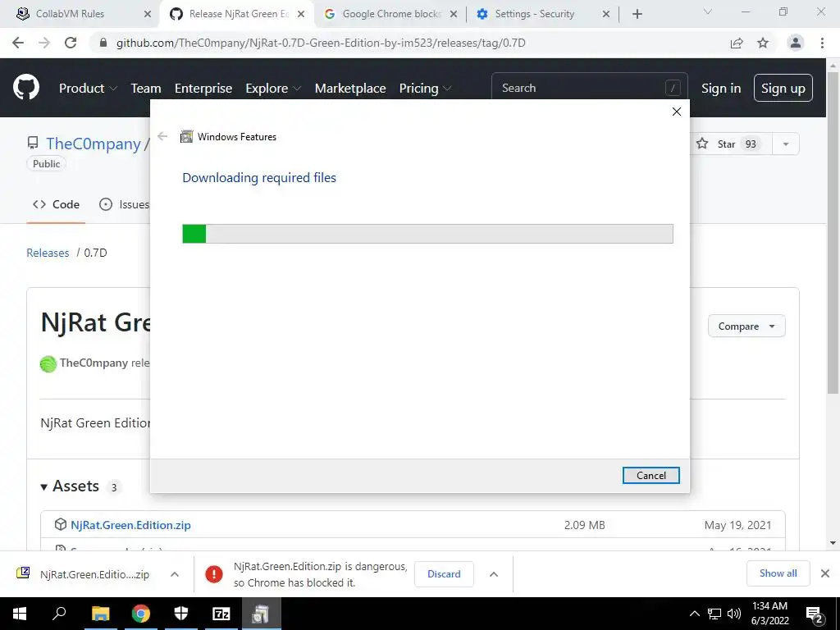Image resolution: width=840 pixels, height=630 pixels.
Task: Click Sign in link
Action: 721,89
